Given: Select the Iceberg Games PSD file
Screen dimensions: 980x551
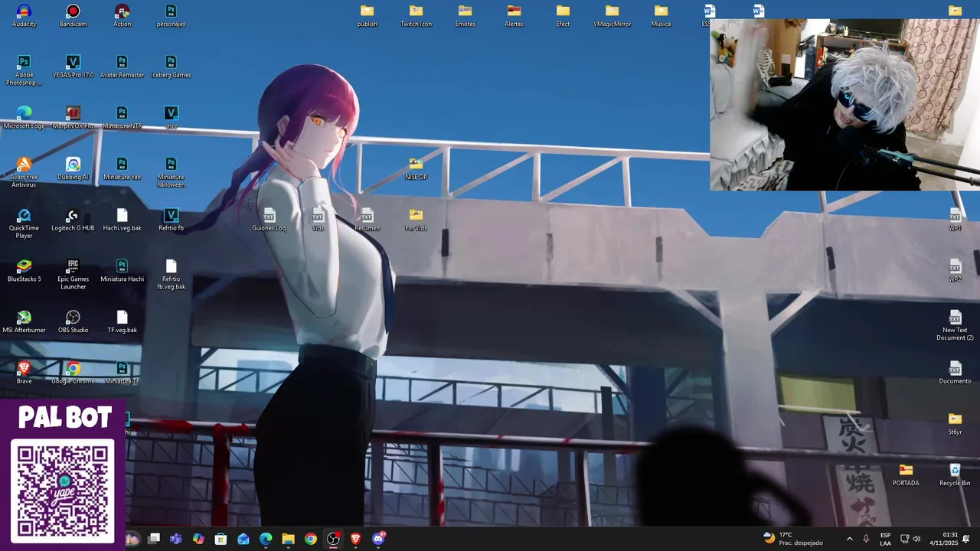Looking at the screenshot, I should 171,67.
